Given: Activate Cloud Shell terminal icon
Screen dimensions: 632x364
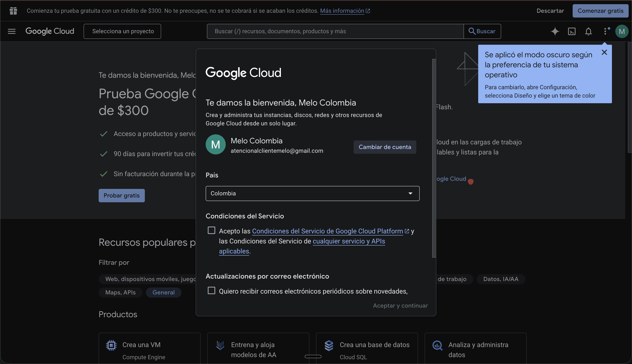Looking at the screenshot, I should 572,31.
